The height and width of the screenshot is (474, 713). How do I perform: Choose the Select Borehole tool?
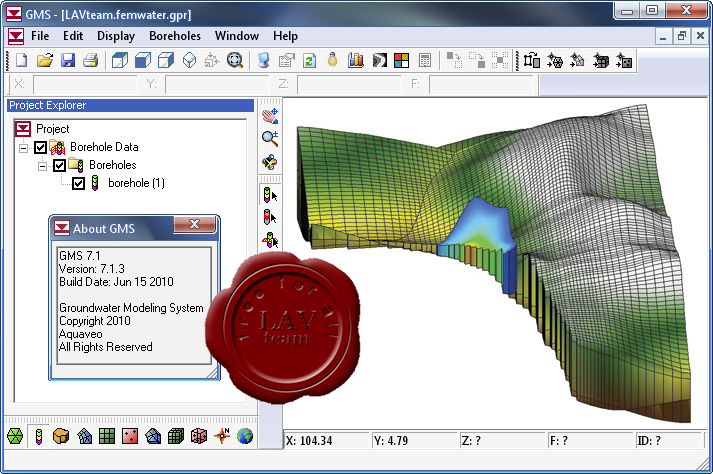[x=270, y=195]
